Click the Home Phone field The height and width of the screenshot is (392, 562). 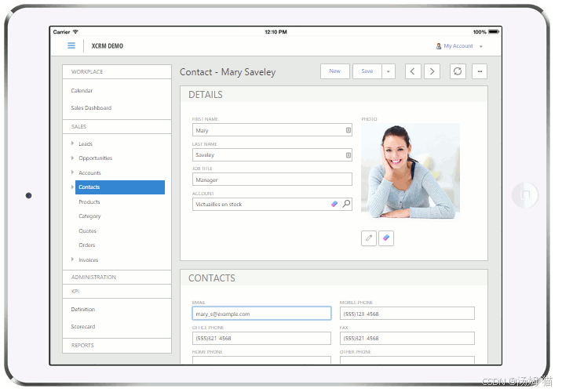[x=261, y=360]
